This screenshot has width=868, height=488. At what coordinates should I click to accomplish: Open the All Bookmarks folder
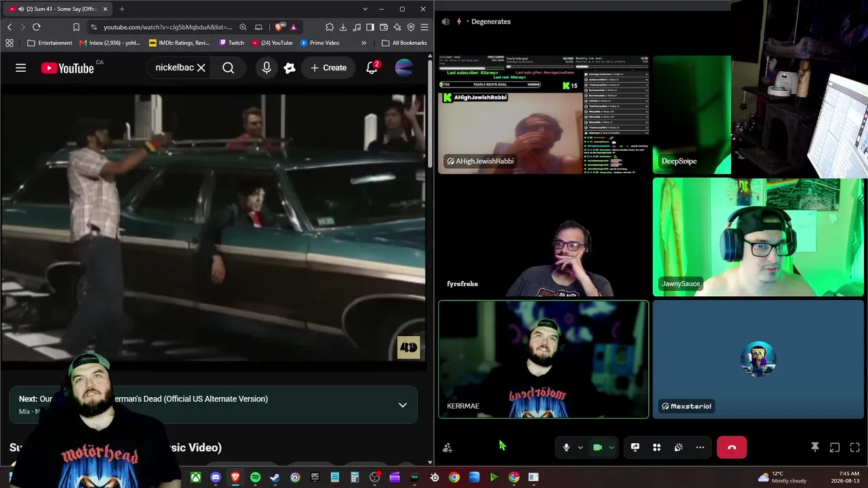(x=404, y=43)
